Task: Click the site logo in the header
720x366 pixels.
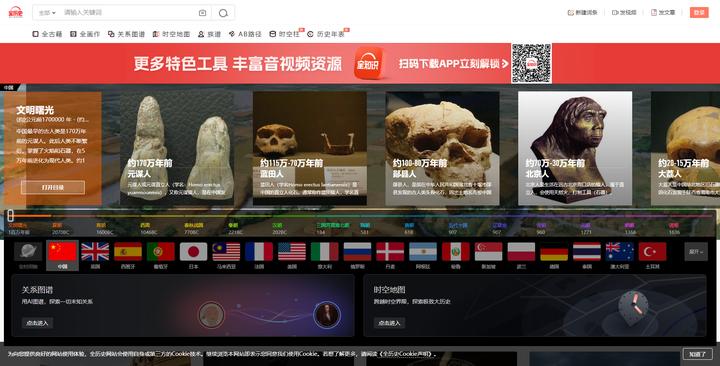Action: click(16, 12)
